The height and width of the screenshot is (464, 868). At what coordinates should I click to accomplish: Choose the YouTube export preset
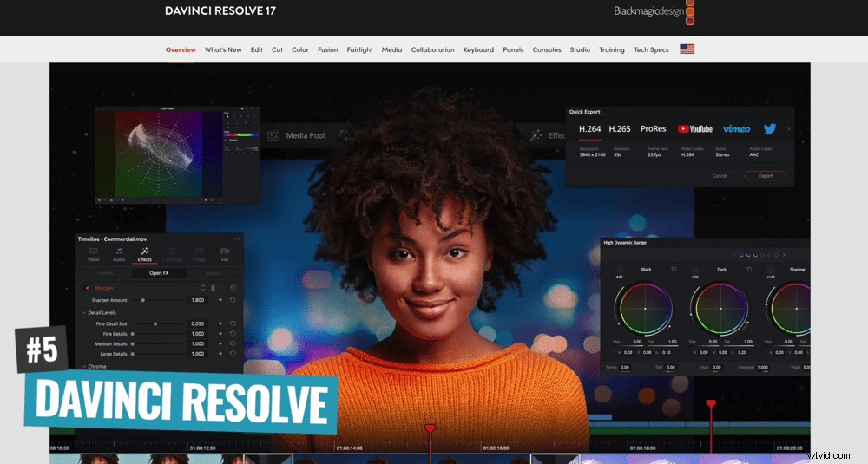point(695,129)
